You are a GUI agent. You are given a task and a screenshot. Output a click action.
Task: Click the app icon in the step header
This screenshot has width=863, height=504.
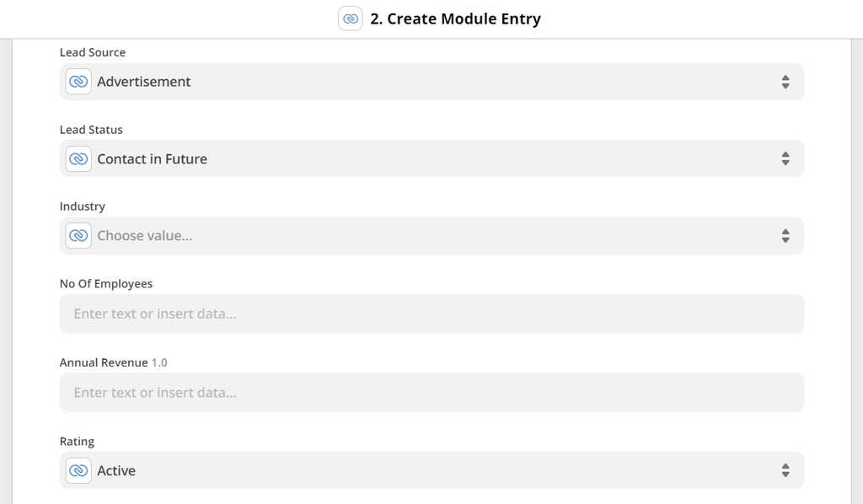pyautogui.click(x=350, y=18)
